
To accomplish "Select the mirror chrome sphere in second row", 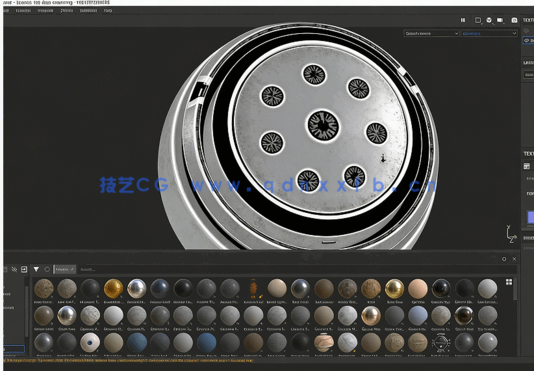I will 67,315.
